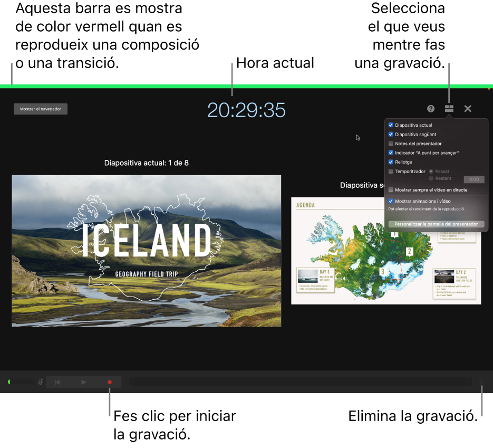Uncheck Diapositiva següent
Screen dimensions: 493x448
tap(391, 135)
